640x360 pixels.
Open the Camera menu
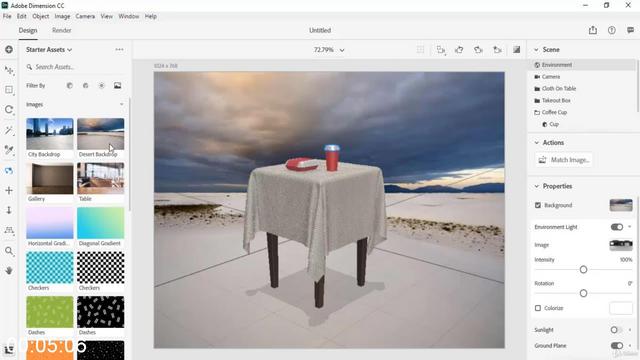point(85,16)
